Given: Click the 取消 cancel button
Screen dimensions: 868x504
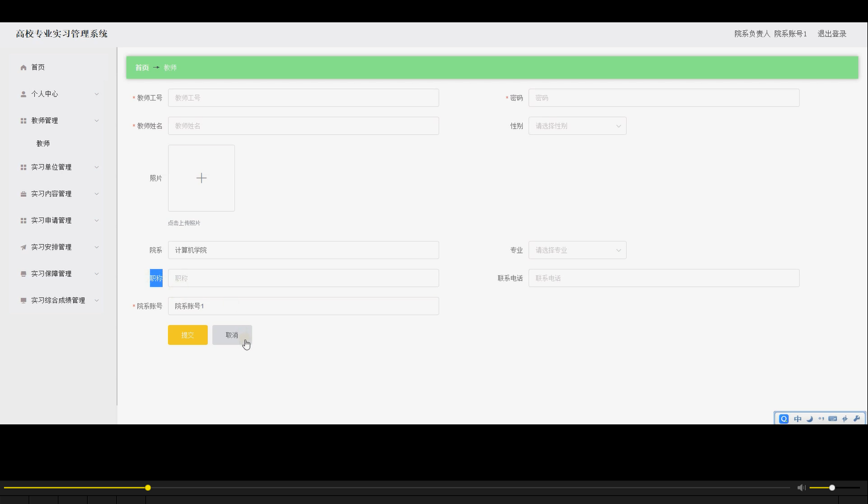Looking at the screenshot, I should coord(232,335).
